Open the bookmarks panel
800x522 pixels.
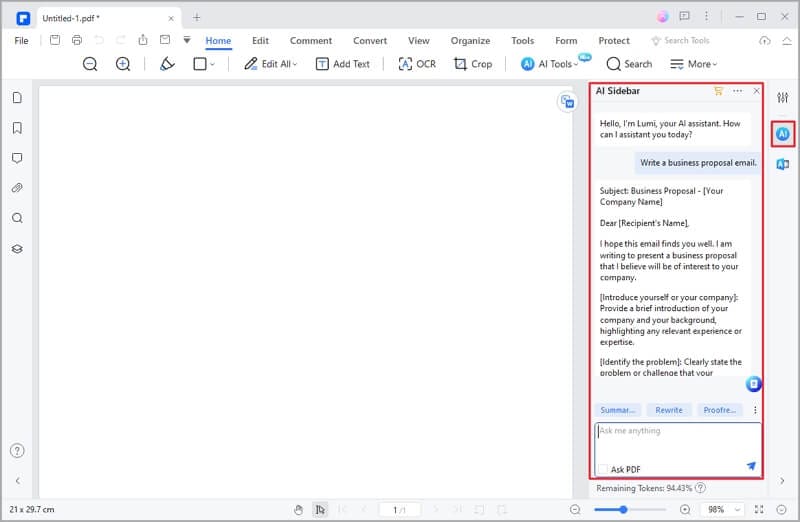[17, 128]
